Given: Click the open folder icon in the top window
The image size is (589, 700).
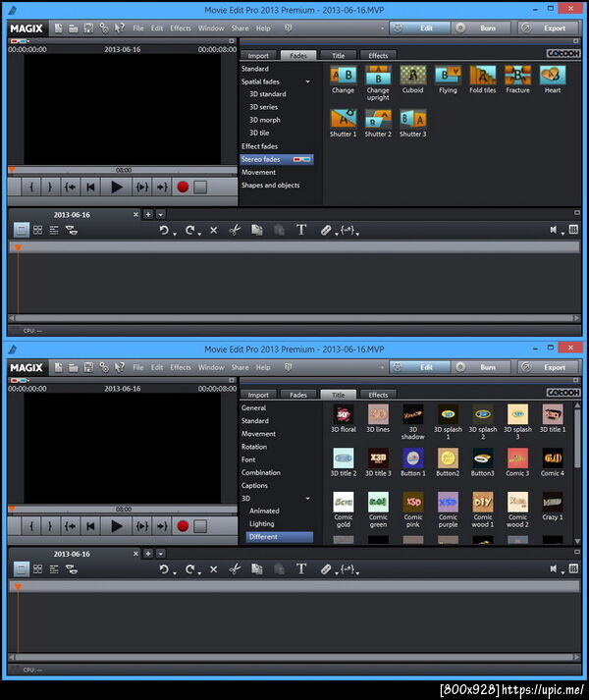Looking at the screenshot, I should tap(74, 28).
